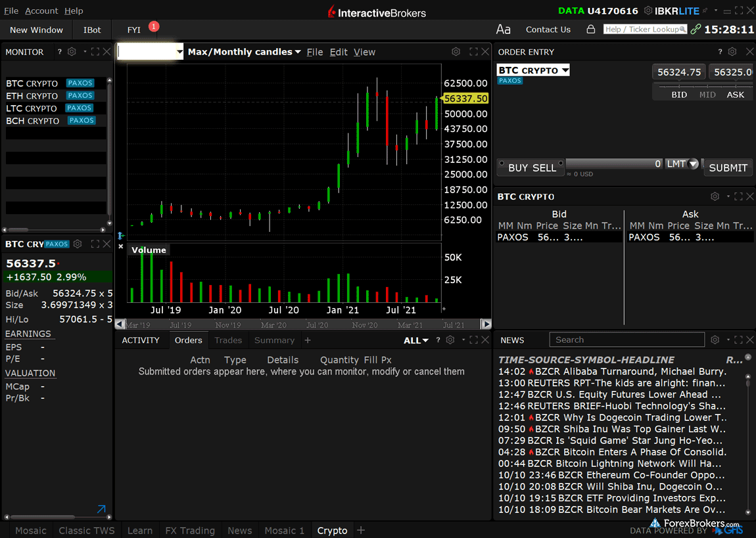This screenshot has width=756, height=538.
Task: Select ASK price on the price slider
Action: [x=735, y=95]
